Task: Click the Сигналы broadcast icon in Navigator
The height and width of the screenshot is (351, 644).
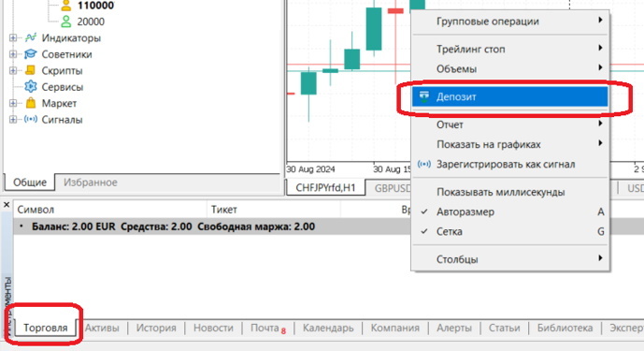Action: tap(31, 119)
